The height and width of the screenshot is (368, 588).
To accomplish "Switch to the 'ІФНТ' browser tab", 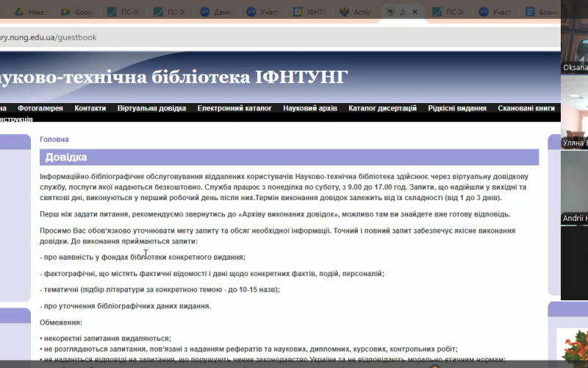I will [309, 12].
